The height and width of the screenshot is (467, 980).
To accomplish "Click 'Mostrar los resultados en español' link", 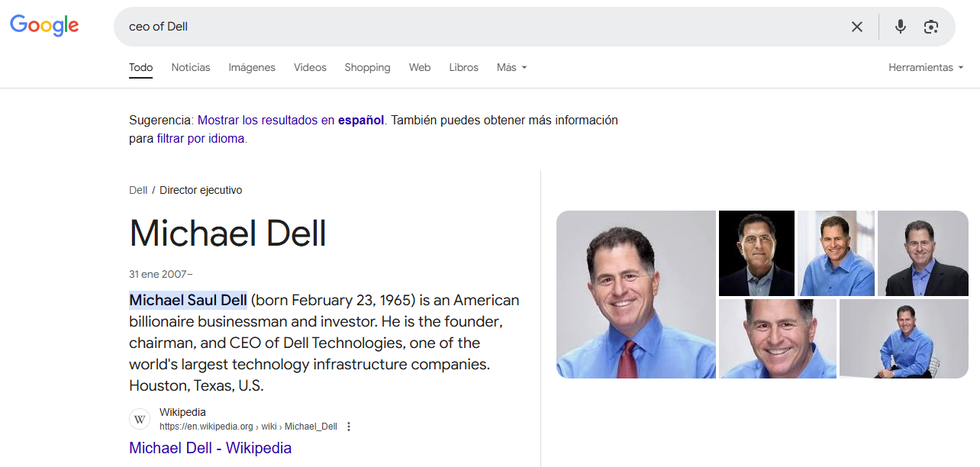I will point(291,120).
